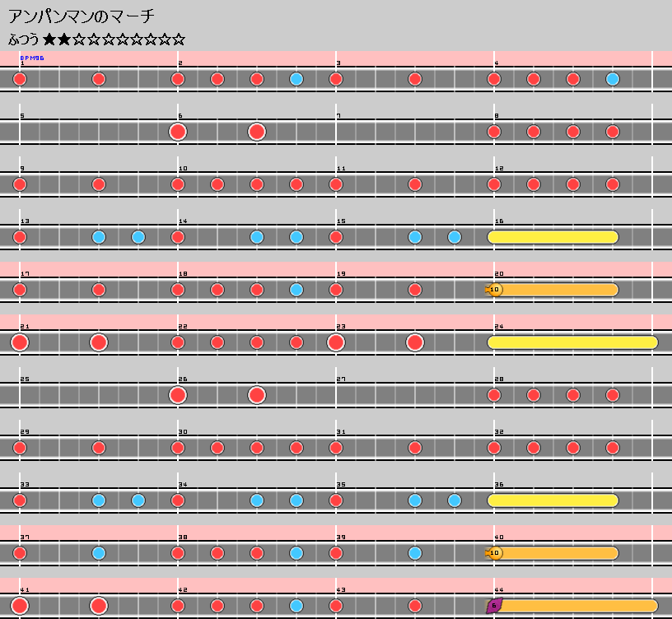This screenshot has height=619, width=672.
Task: Select the blue note in measure 39
Action: 414,553
